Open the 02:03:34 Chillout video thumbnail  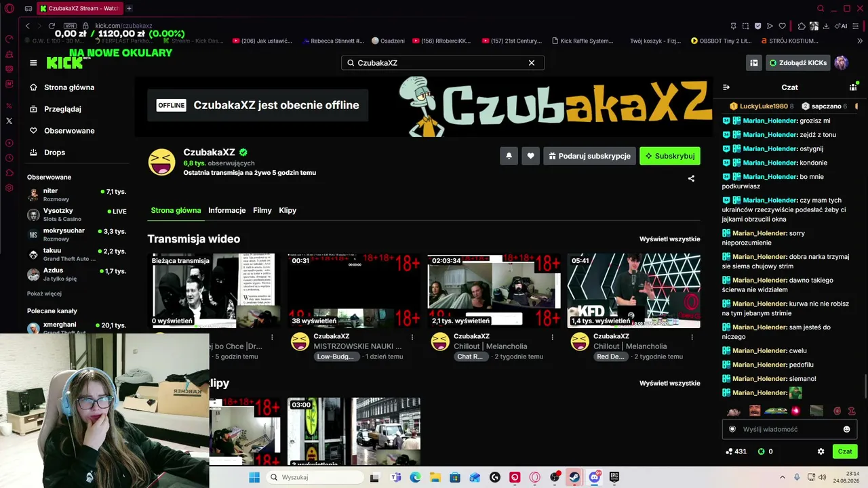coord(494,291)
